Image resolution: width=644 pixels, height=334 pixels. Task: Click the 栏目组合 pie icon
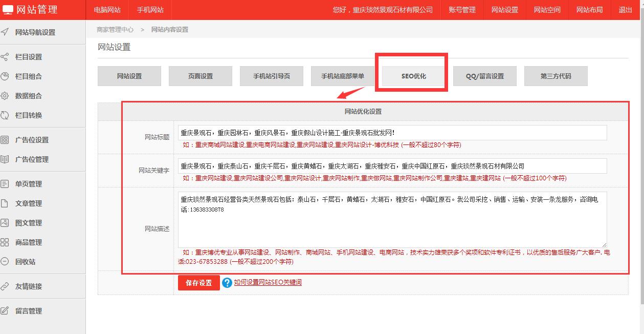click(x=5, y=76)
